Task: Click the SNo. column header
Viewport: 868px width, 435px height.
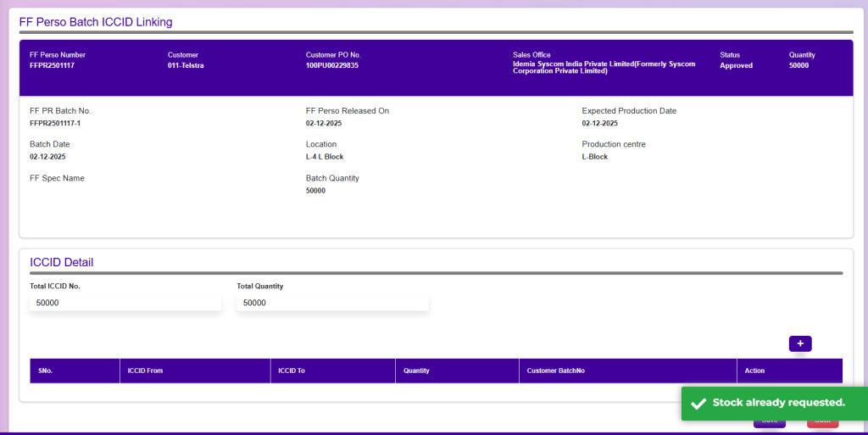Action: pyautogui.click(x=46, y=371)
